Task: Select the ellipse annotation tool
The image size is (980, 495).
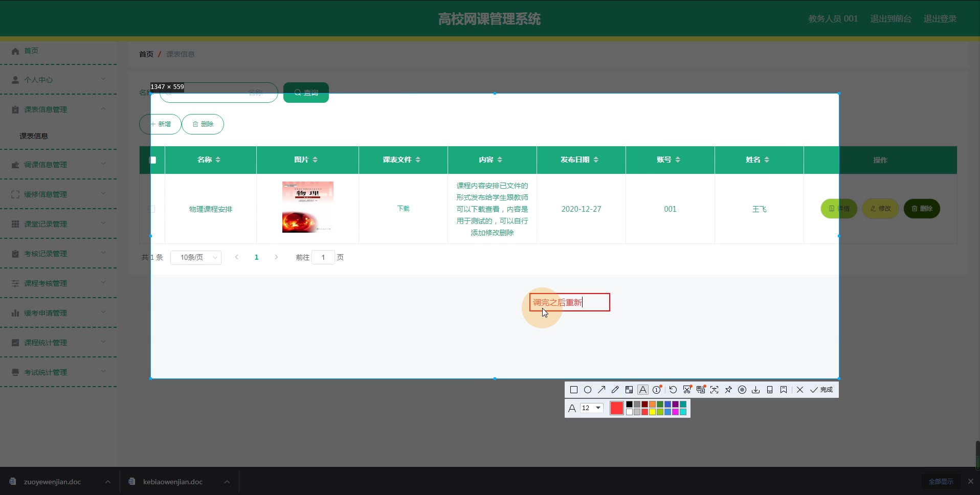Action: click(x=588, y=390)
